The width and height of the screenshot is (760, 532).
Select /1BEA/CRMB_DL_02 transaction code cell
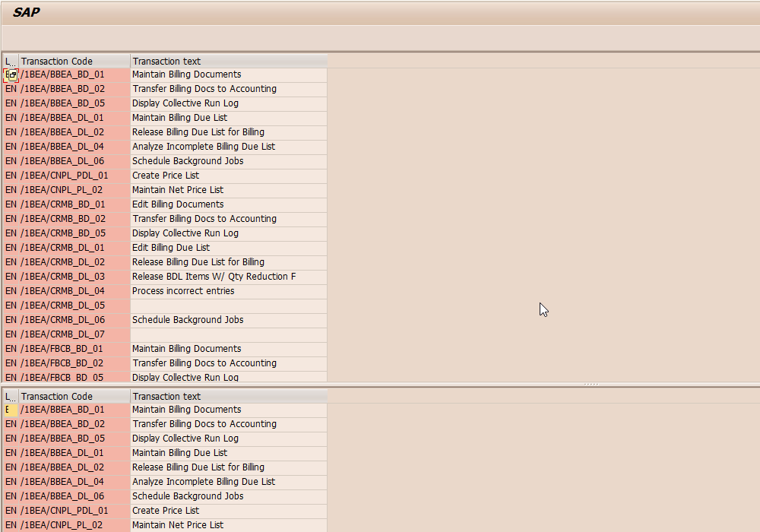tap(74, 262)
